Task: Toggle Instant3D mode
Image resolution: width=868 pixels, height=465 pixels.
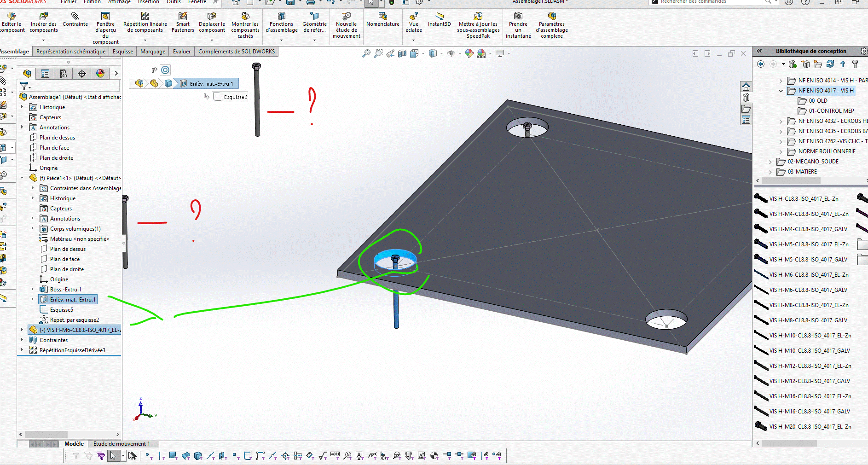Action: pyautogui.click(x=439, y=20)
